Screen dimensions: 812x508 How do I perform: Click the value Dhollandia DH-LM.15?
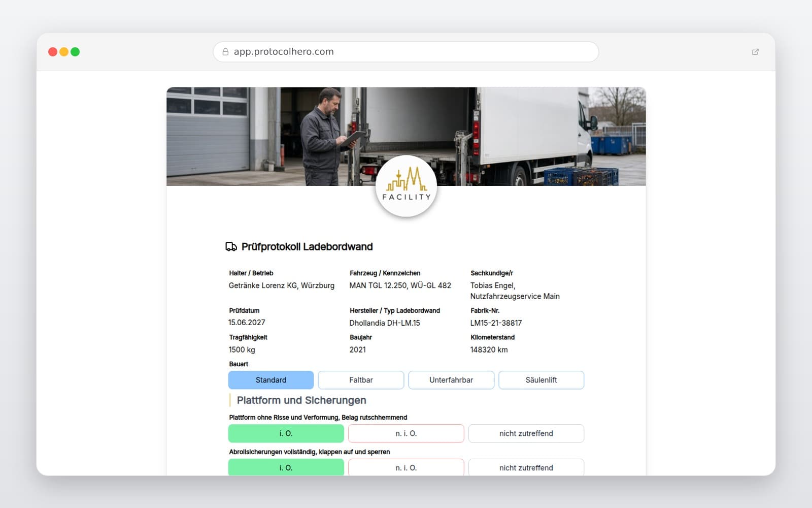(x=385, y=323)
